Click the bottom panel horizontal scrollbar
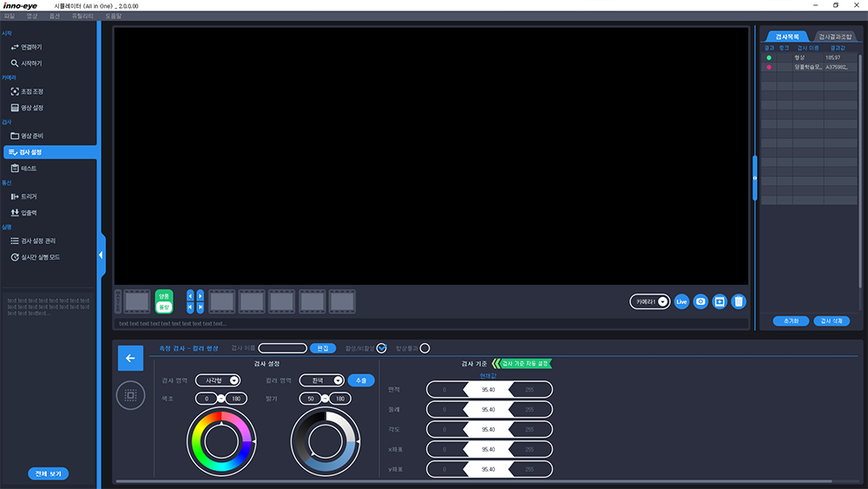Screen dimensions: 868x489 (474, 482)
